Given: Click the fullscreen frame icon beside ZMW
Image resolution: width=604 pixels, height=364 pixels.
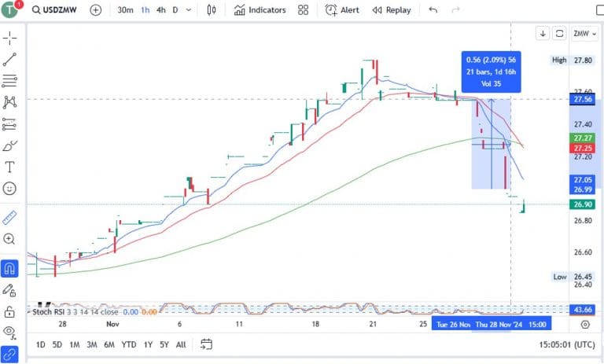Looking at the screenshot, I should click(x=559, y=34).
